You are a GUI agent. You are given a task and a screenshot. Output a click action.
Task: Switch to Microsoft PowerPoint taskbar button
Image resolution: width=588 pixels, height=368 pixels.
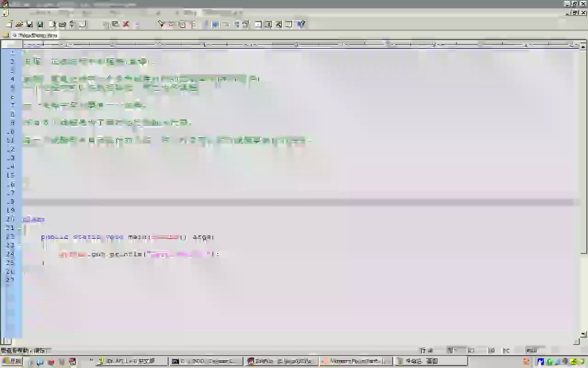pos(356,362)
